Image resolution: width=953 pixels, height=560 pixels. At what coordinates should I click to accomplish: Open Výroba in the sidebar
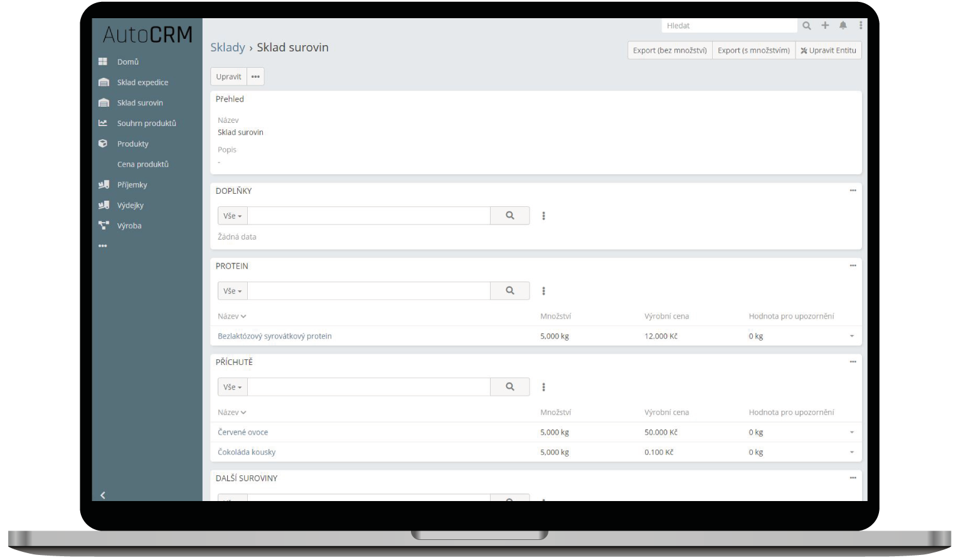coord(129,226)
